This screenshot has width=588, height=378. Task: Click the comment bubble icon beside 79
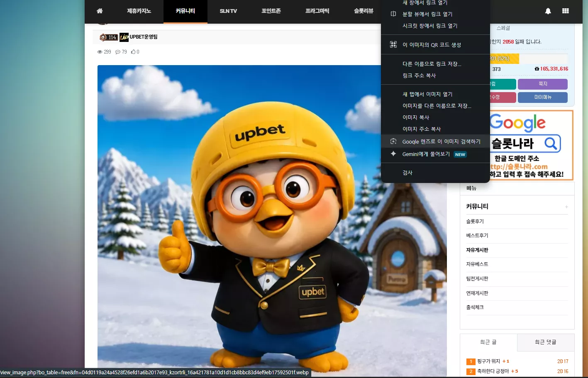(118, 52)
